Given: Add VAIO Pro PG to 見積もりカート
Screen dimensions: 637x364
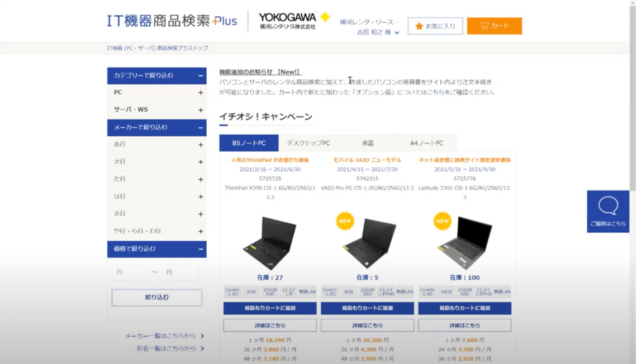Looking at the screenshot, I should [367, 308].
